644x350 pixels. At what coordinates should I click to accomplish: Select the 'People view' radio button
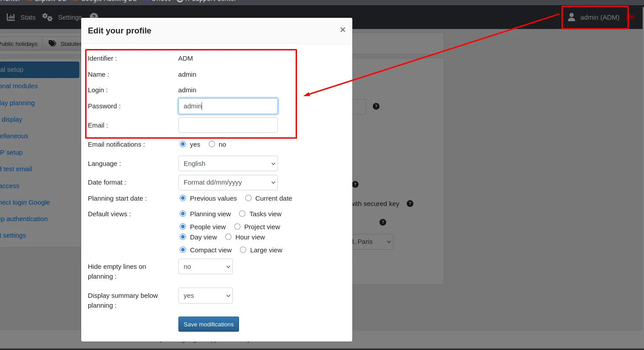pyautogui.click(x=183, y=227)
